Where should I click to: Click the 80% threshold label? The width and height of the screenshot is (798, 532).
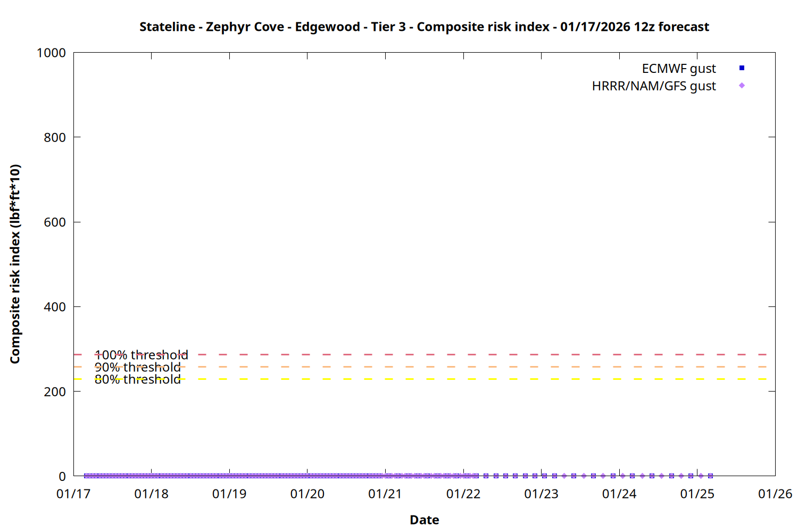[x=137, y=379]
